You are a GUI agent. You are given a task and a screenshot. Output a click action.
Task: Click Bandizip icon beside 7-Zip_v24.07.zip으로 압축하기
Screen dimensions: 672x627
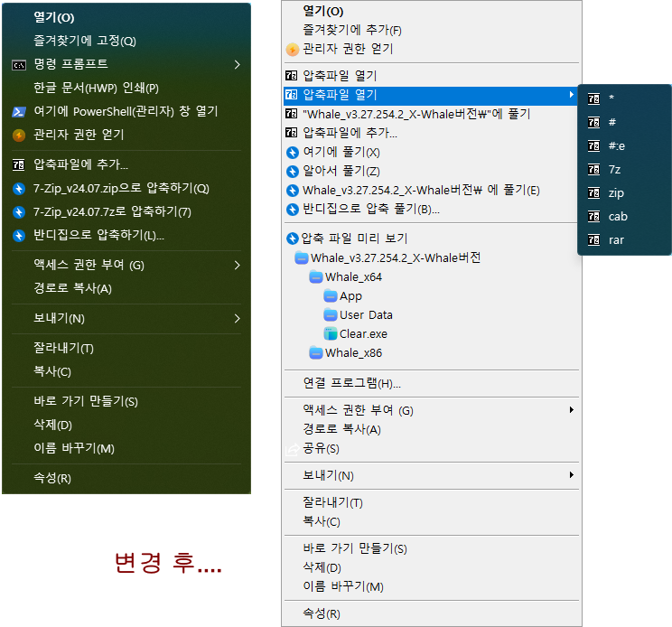(x=19, y=189)
